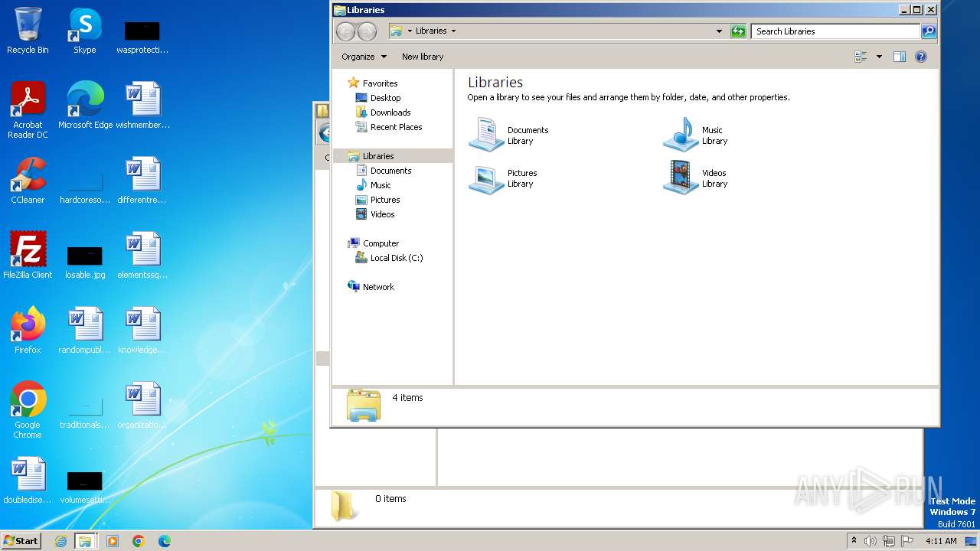Open the Videos library icon
The height and width of the screenshot is (551, 980).
681,178
